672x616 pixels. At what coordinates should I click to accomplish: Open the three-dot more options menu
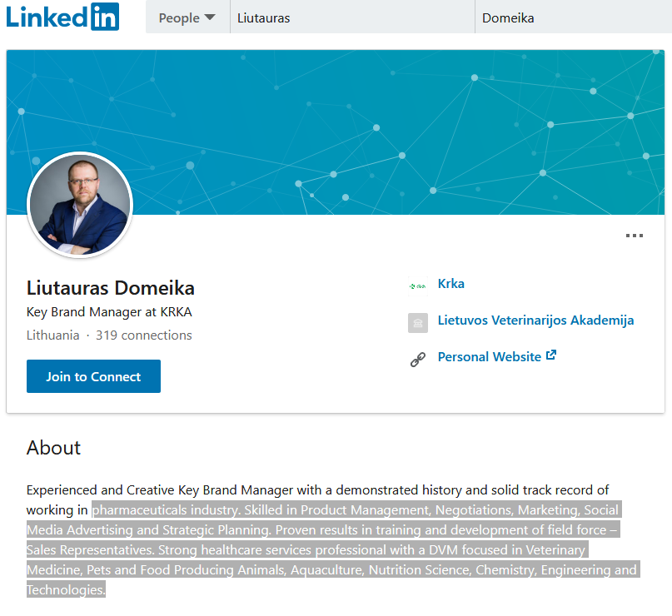635,236
